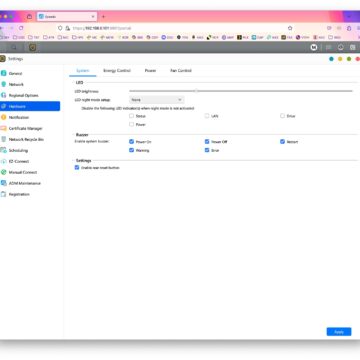
Task: Open the LED night mode setup dropdown
Action: 156,100
